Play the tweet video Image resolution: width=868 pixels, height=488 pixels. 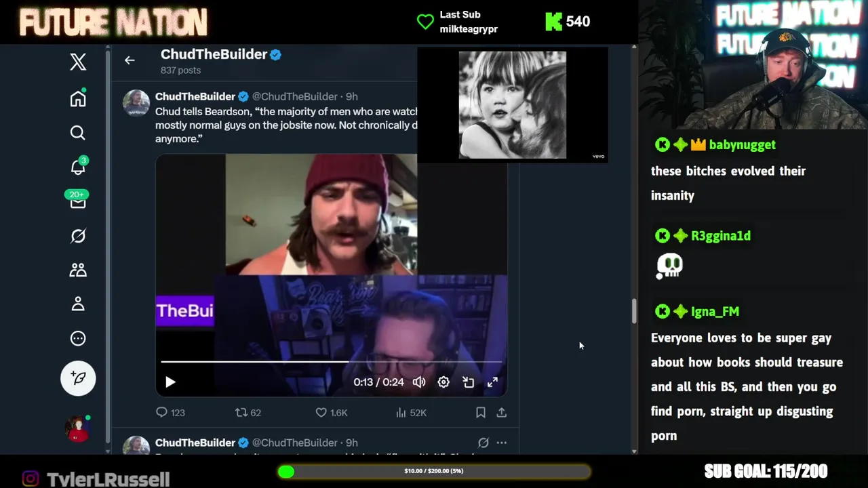[170, 382]
